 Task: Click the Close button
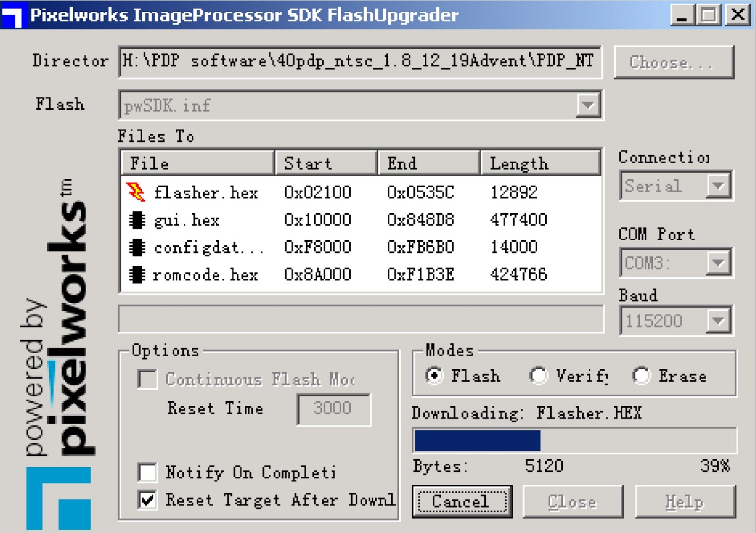click(573, 501)
